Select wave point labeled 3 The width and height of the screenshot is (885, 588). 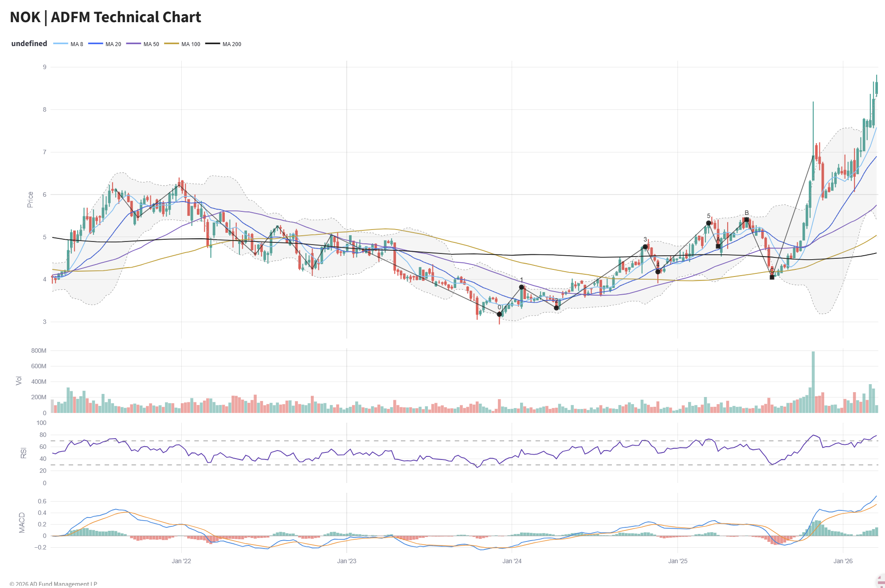tap(645, 246)
